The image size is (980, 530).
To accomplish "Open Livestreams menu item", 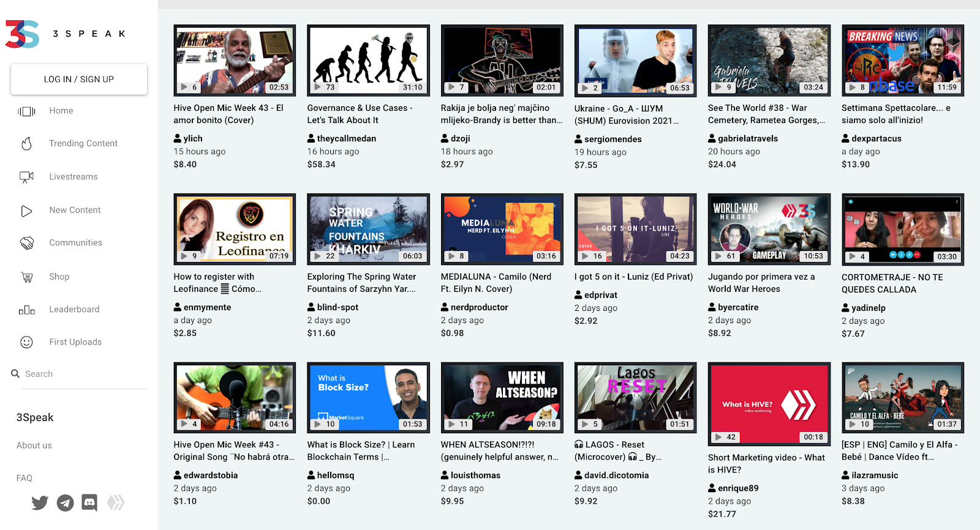I will click(x=73, y=177).
